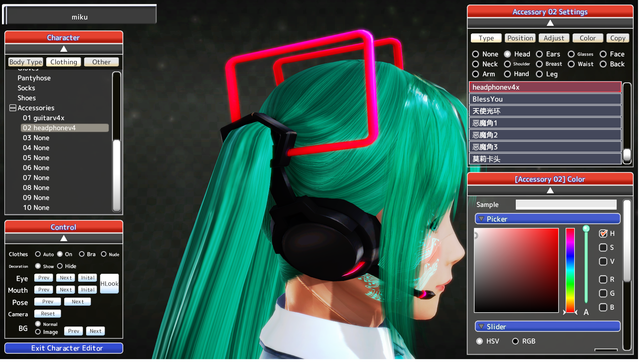Select Pantyhose in the character tree

[x=34, y=78]
